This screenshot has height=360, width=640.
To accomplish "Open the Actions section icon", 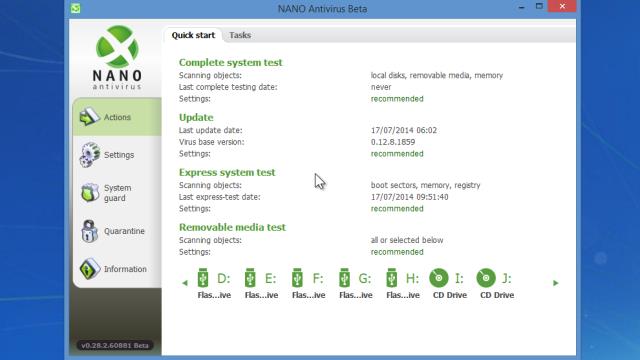I will click(89, 117).
